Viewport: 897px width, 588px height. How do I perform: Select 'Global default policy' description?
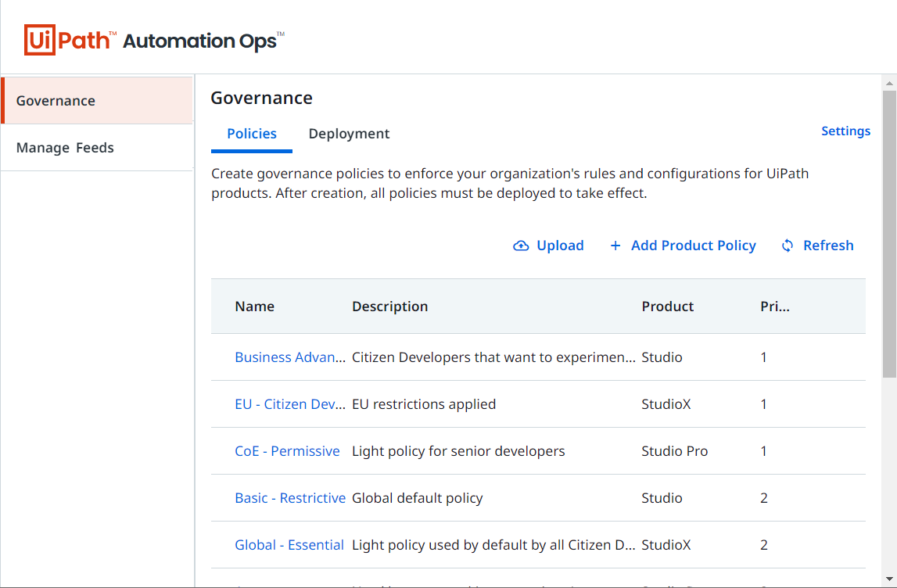[x=417, y=497]
